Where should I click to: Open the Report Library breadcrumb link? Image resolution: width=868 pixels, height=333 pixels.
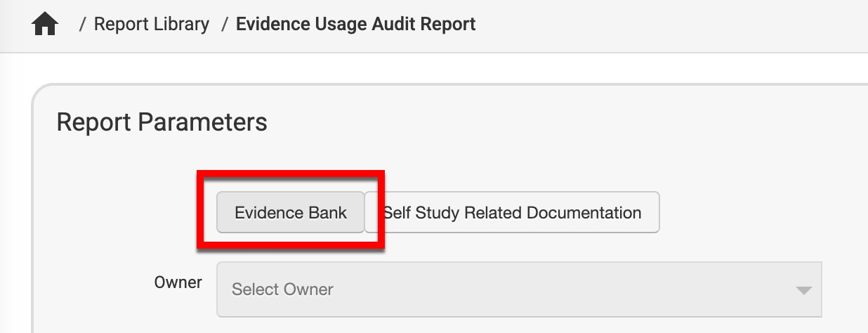(151, 25)
